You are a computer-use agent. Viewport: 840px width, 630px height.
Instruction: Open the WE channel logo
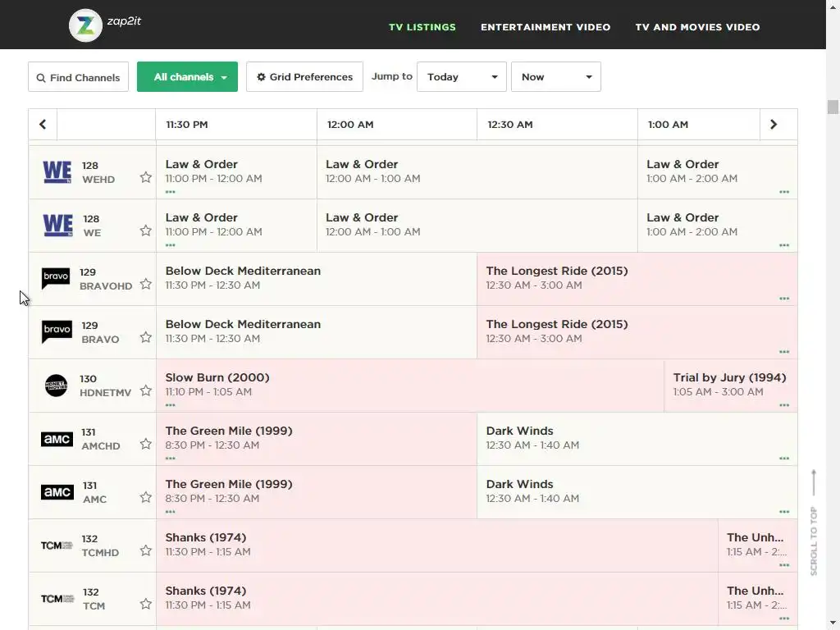[57, 226]
